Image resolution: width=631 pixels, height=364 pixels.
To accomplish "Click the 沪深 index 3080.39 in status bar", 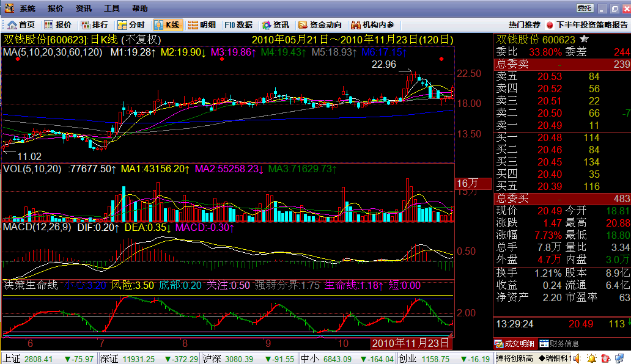I will (249, 359).
